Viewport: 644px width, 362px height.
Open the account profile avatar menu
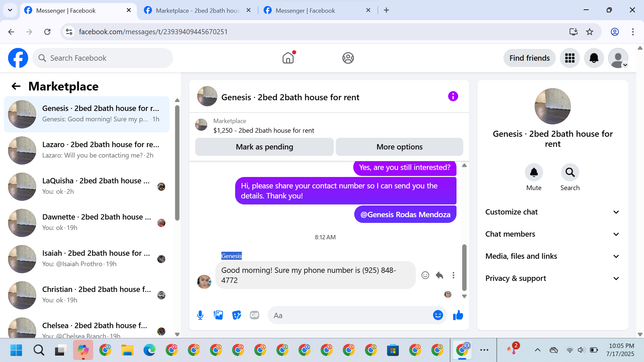click(618, 58)
